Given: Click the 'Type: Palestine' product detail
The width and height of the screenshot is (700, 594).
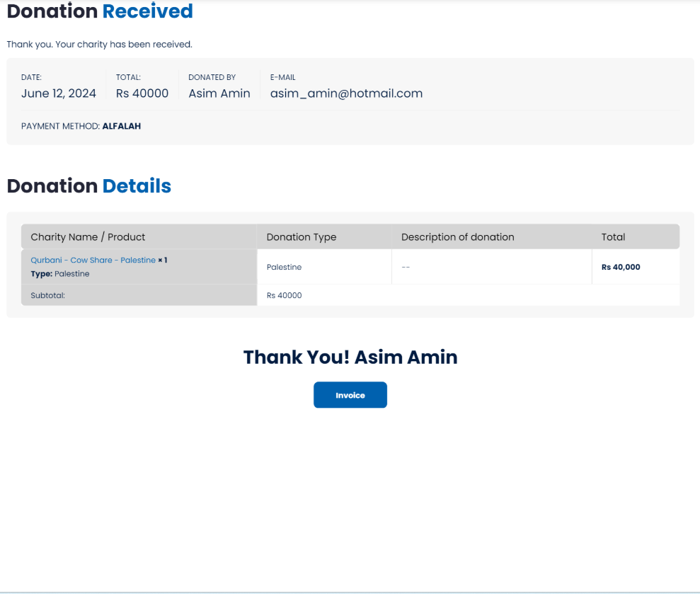Looking at the screenshot, I should pos(60,274).
